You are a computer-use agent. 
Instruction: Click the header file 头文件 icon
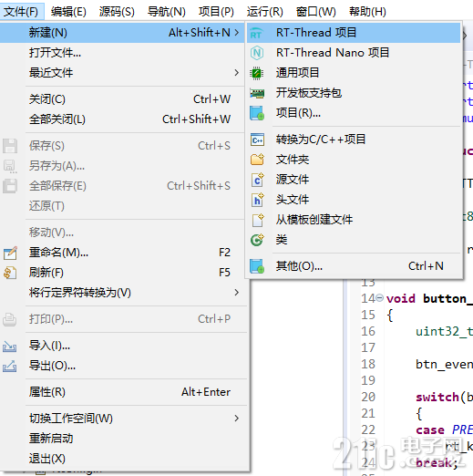pos(257,200)
